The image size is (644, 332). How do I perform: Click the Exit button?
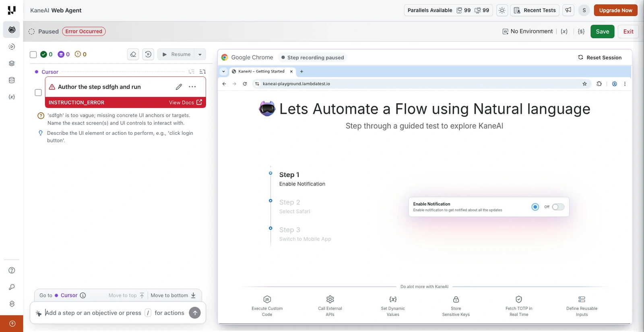pyautogui.click(x=628, y=31)
